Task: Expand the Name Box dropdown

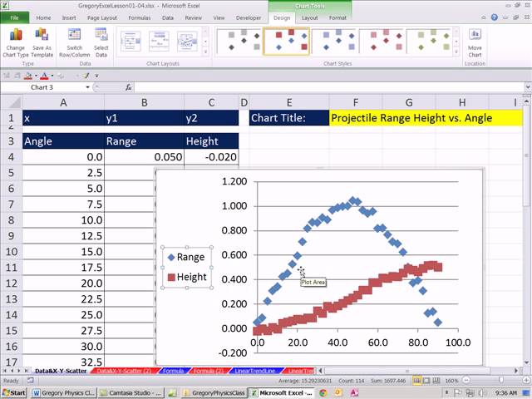Action: click(x=87, y=87)
